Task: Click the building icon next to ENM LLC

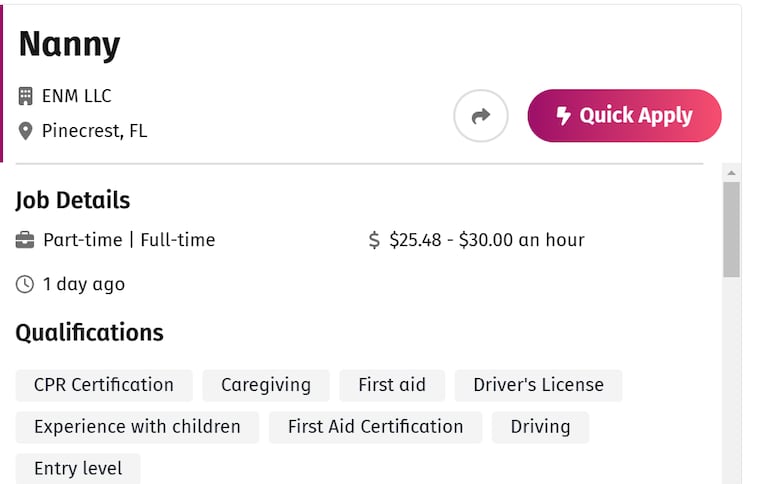Action: [25, 96]
